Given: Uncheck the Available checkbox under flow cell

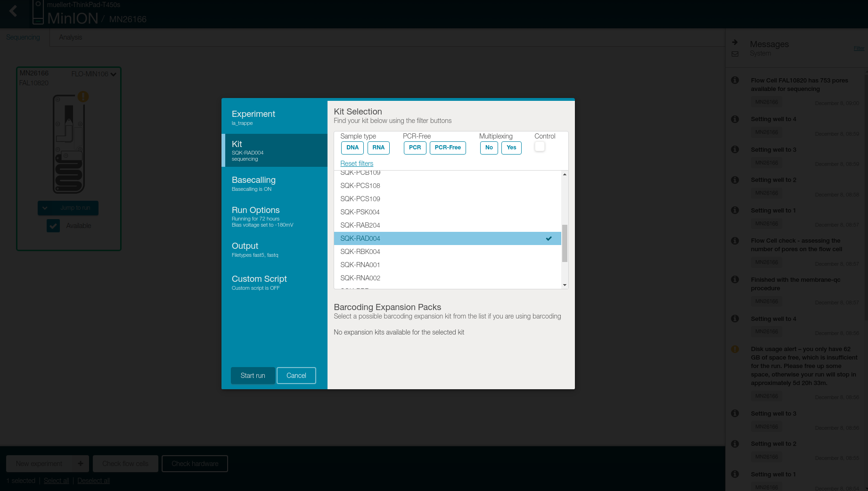Looking at the screenshot, I should pyautogui.click(x=53, y=226).
